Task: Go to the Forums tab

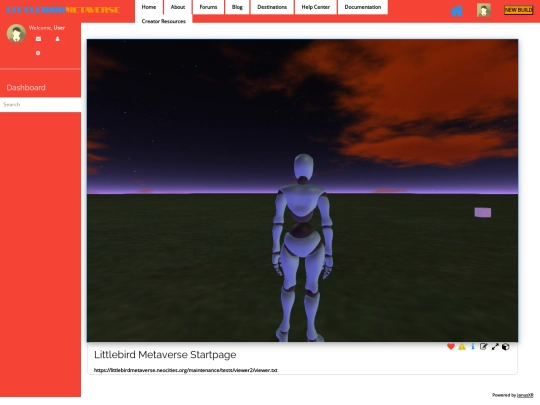Action: click(x=208, y=7)
